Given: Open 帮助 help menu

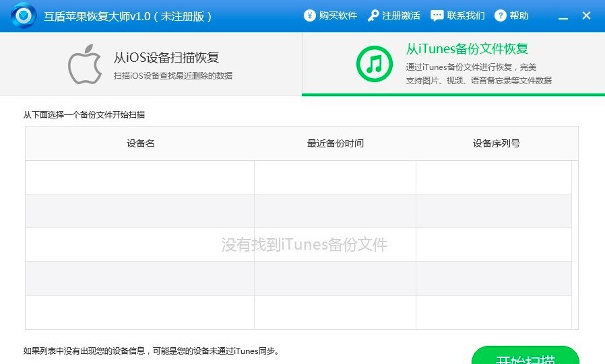Looking at the screenshot, I should pos(519,15).
